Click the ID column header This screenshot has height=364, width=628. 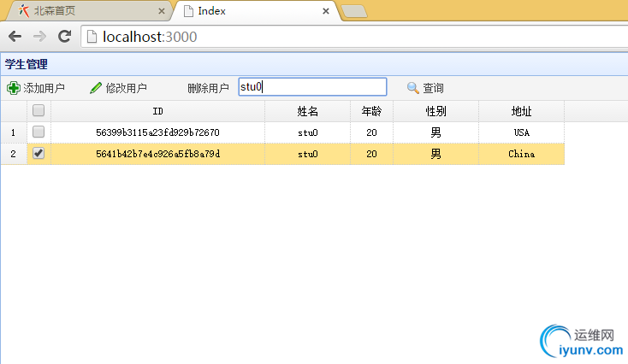(157, 111)
